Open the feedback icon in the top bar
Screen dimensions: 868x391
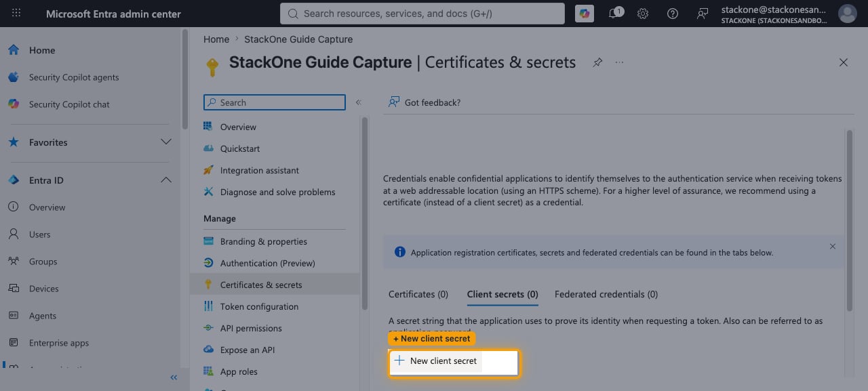click(703, 14)
